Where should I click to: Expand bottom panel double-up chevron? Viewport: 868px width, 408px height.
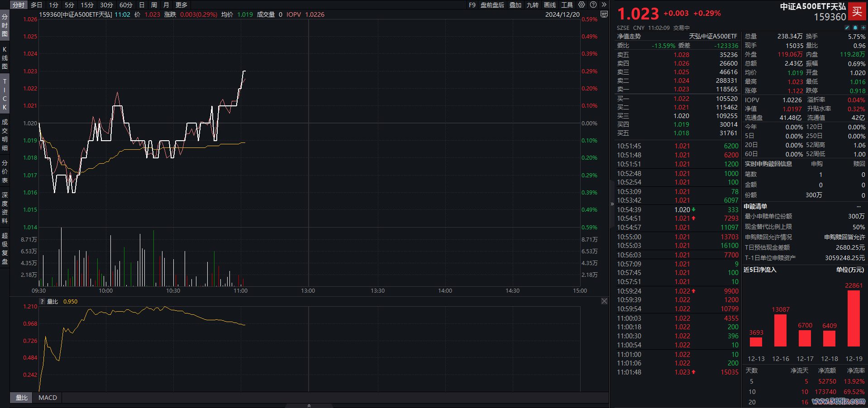[309, 405]
